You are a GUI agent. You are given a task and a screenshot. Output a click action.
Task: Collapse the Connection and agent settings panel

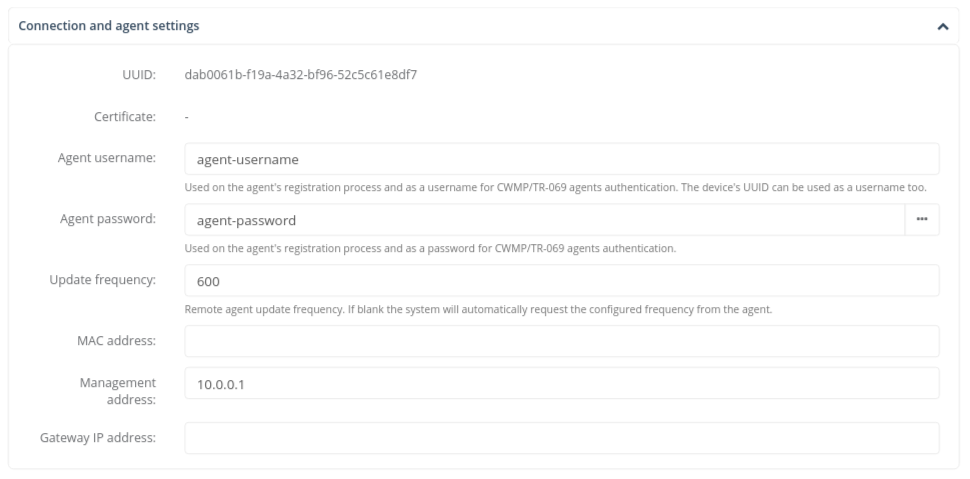coord(941,27)
